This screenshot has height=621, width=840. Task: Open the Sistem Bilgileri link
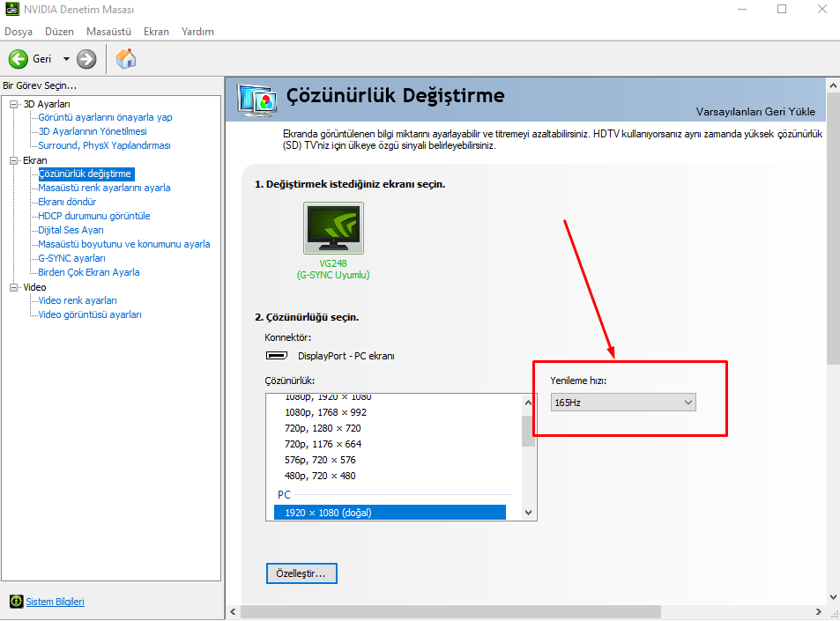[x=56, y=602]
